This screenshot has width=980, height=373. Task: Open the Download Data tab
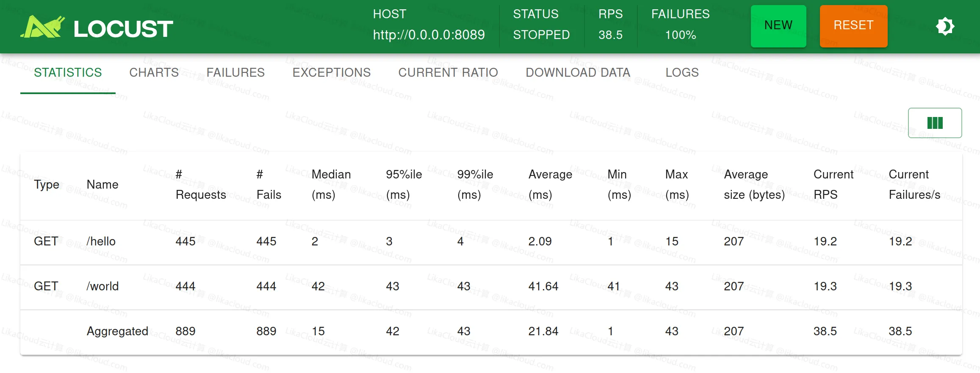tap(578, 72)
